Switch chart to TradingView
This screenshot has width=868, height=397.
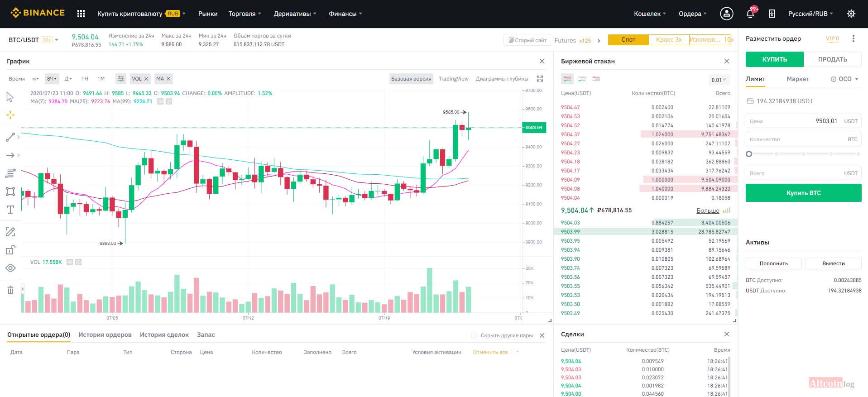coord(453,79)
